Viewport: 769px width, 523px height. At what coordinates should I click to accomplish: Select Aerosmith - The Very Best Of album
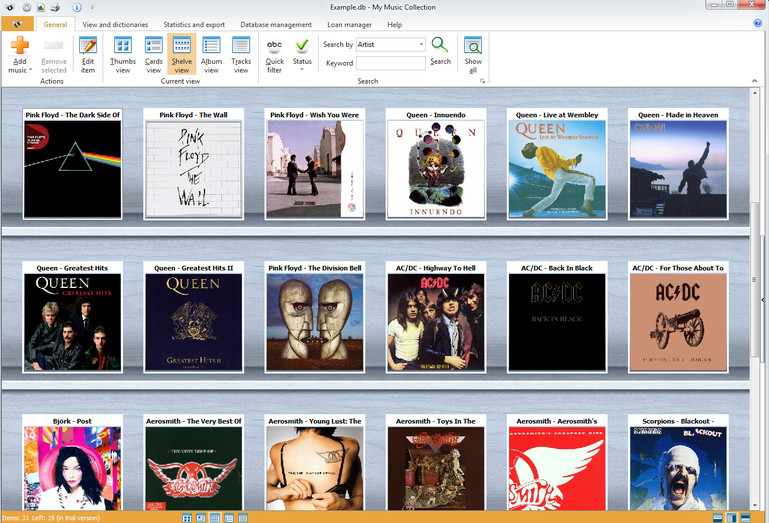tap(193, 463)
